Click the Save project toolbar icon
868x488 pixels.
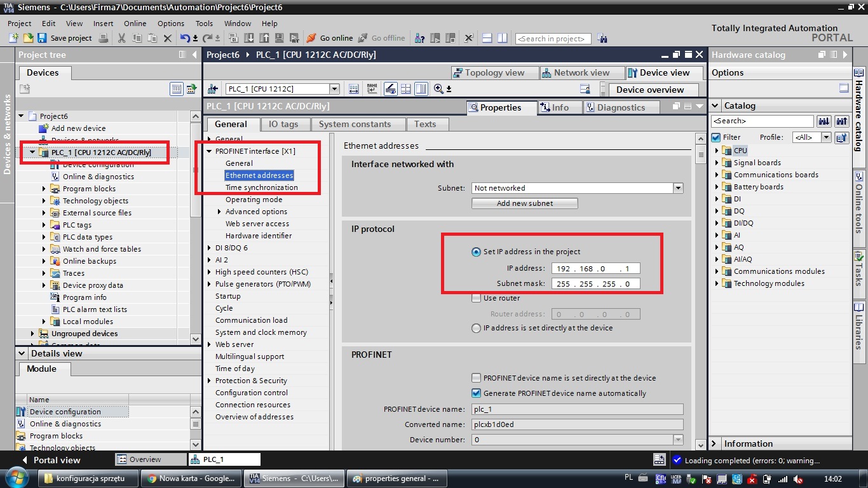pyautogui.click(x=42, y=38)
